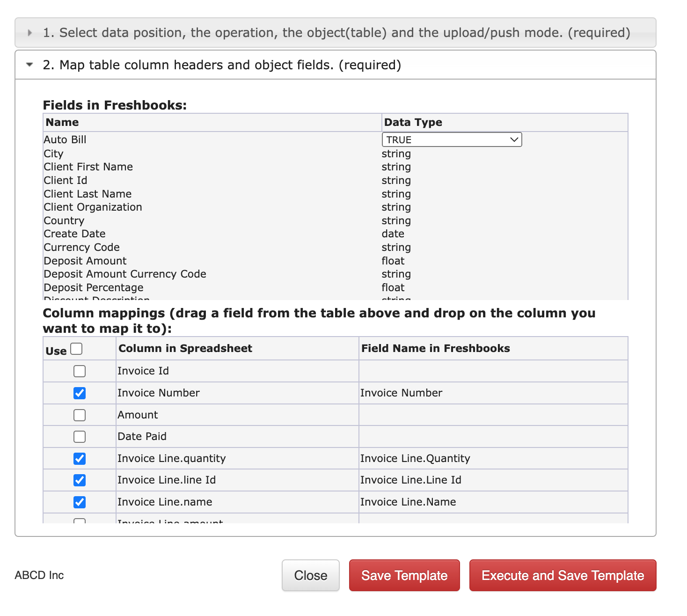Select the Currency Code field
The image size is (687, 616).
pyautogui.click(x=82, y=248)
